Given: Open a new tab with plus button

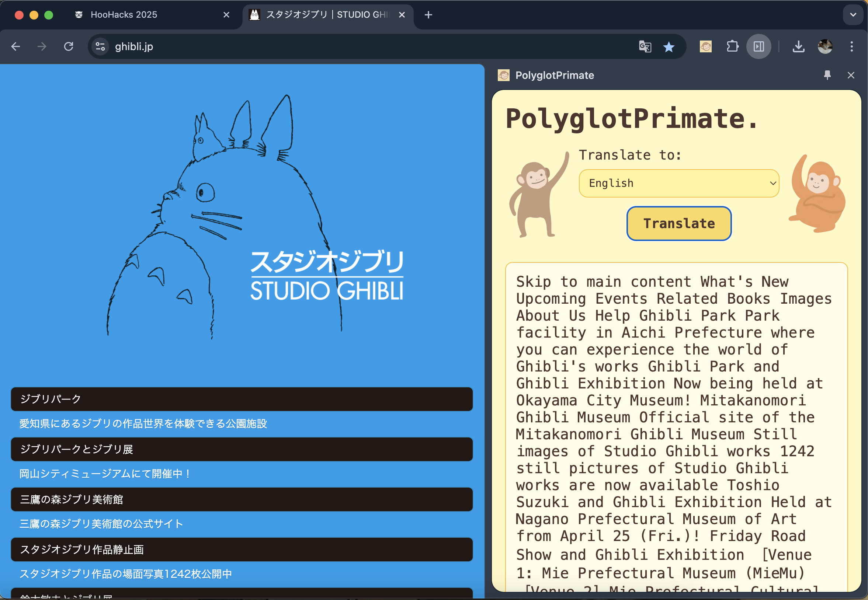Looking at the screenshot, I should pos(428,15).
